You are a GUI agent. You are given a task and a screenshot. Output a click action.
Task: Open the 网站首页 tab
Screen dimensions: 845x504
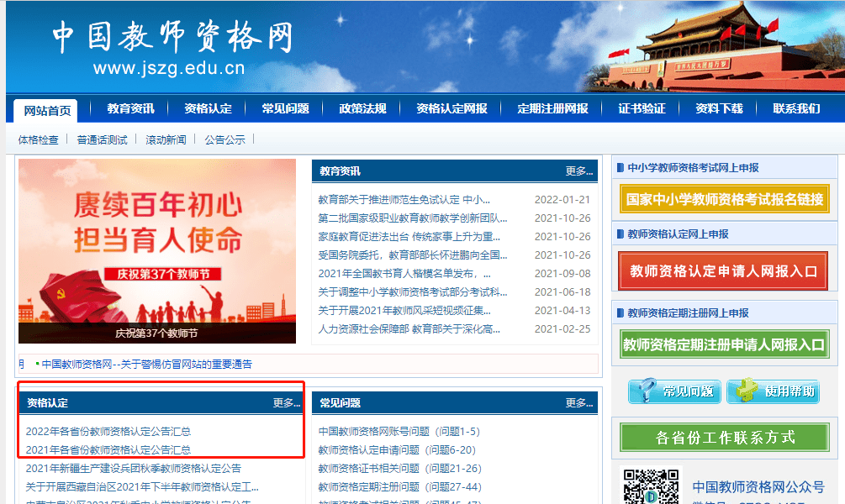point(46,111)
